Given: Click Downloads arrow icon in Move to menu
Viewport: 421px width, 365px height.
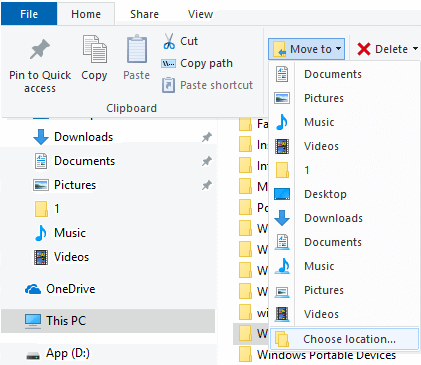Looking at the screenshot, I should point(282,218).
